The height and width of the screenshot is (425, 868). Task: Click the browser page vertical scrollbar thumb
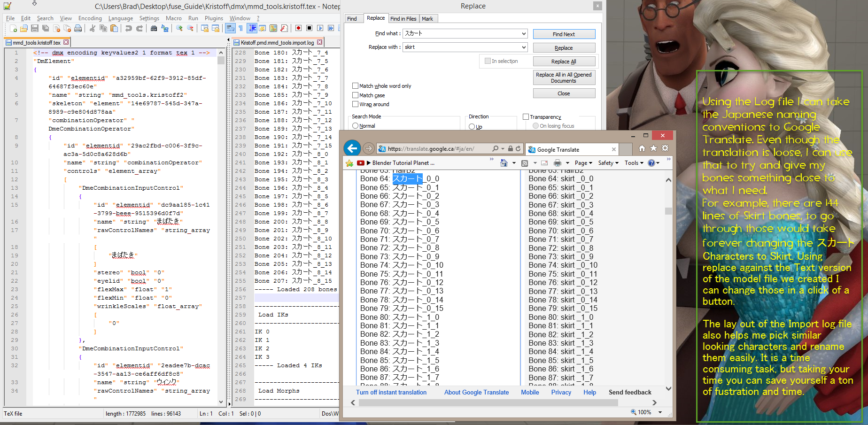(x=668, y=211)
